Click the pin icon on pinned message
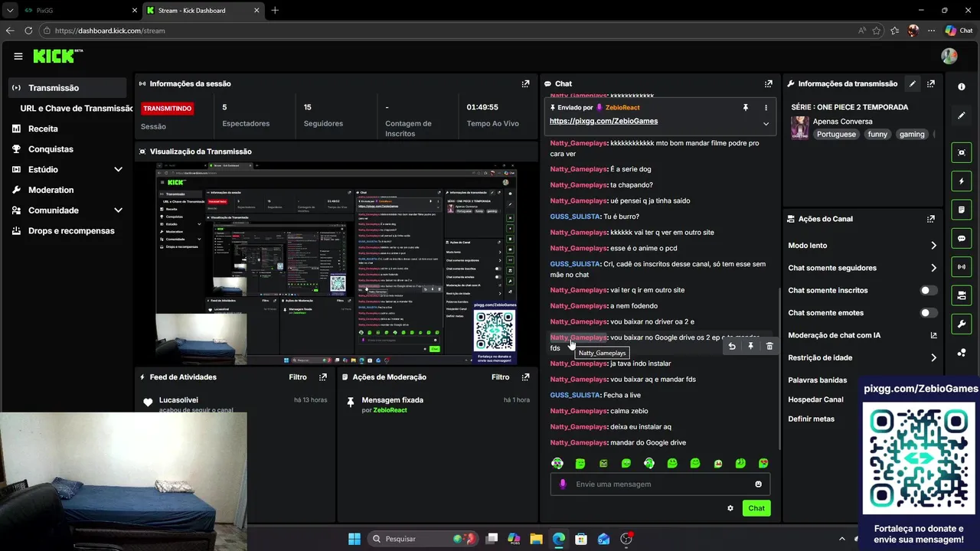 coord(745,108)
